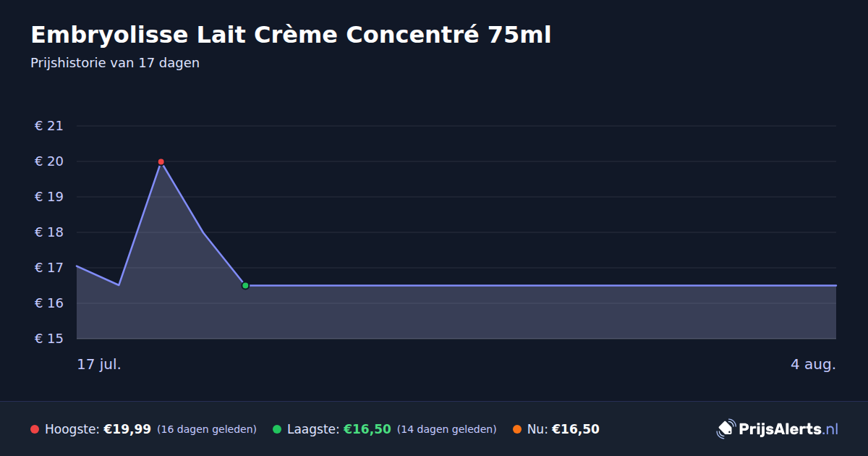
Task: Click the 17 jul. start date label
Action: (x=99, y=364)
